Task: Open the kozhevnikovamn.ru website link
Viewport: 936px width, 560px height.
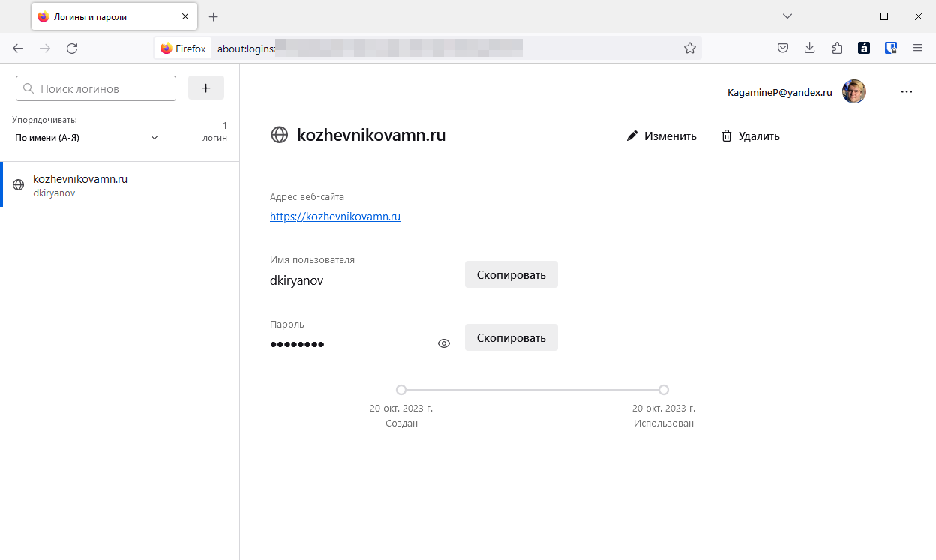Action: click(334, 216)
